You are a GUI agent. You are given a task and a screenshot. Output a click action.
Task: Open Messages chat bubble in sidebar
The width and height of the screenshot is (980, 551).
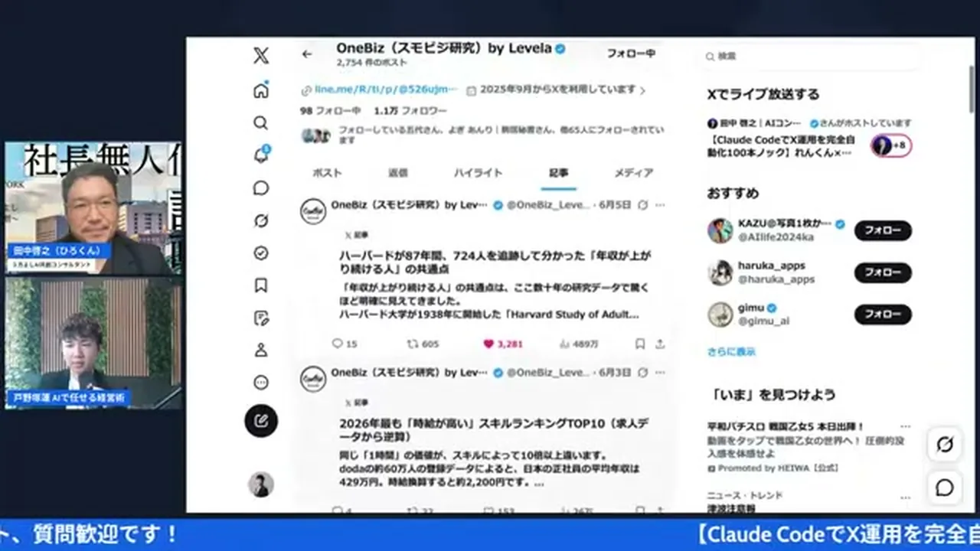point(261,187)
